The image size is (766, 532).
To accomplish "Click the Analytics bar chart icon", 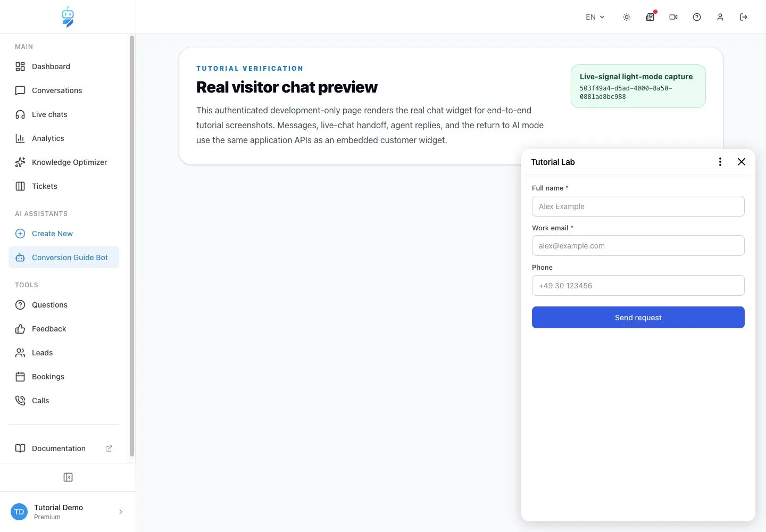I will click(x=20, y=138).
